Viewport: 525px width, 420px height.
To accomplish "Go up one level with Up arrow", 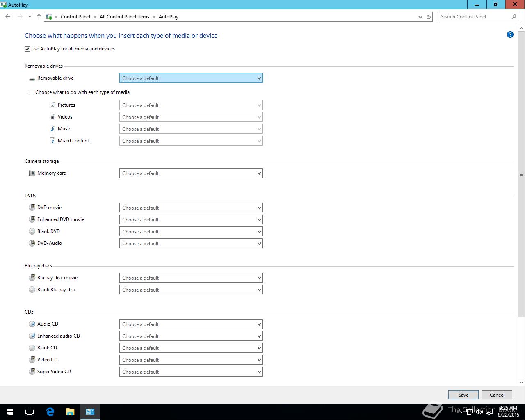I will tap(39, 17).
